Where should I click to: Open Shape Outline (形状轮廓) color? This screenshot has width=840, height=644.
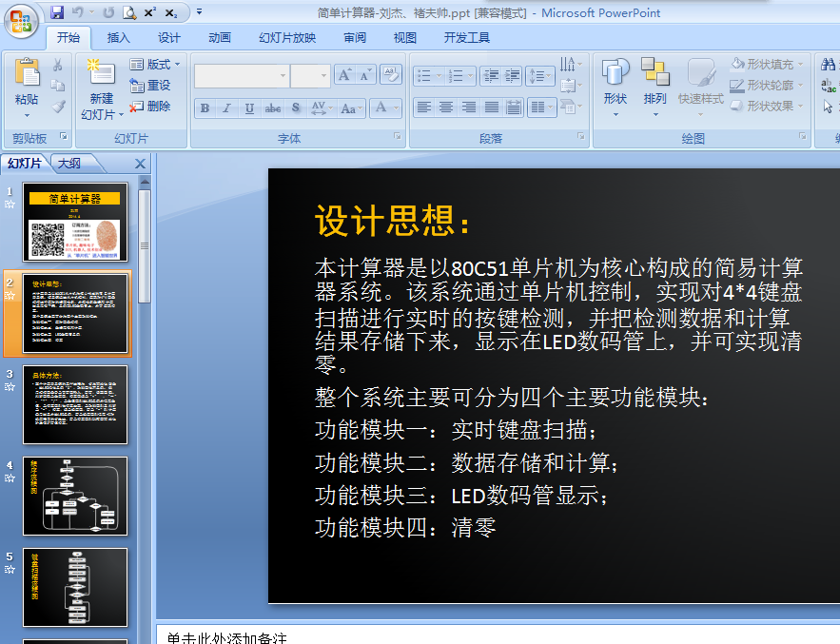[767, 86]
